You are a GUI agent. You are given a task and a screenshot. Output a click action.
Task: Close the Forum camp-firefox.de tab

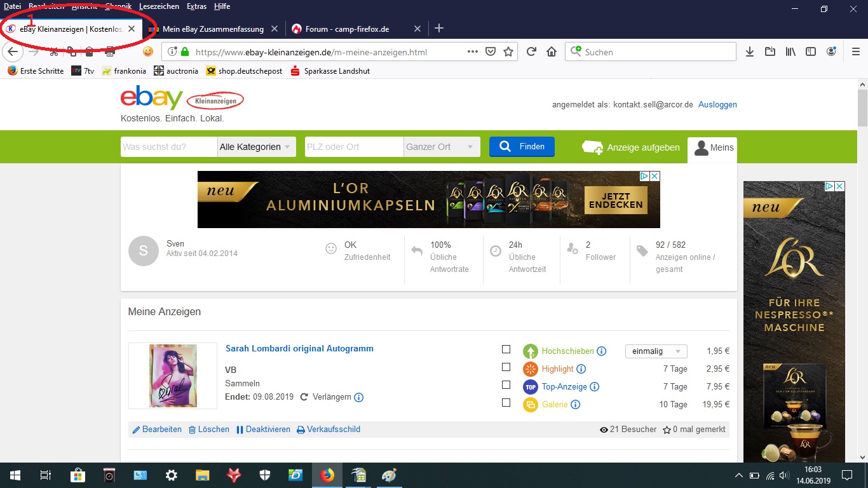pyautogui.click(x=417, y=29)
